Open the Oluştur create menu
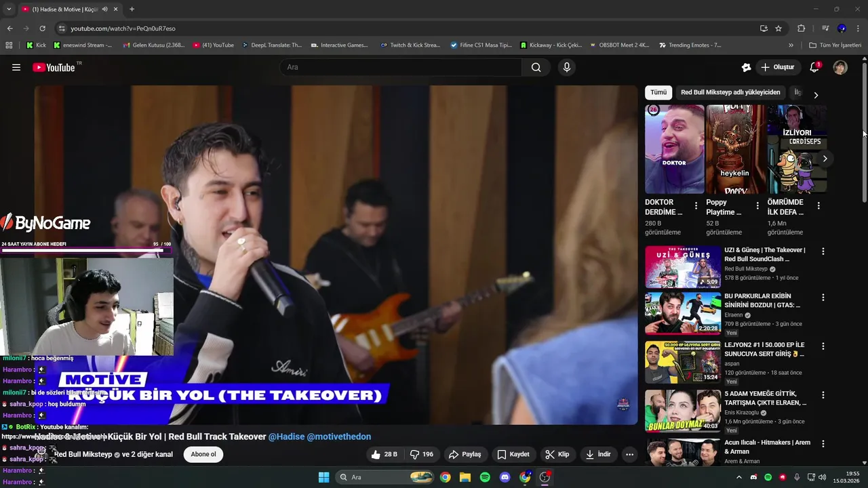The height and width of the screenshot is (488, 868). (x=777, y=67)
